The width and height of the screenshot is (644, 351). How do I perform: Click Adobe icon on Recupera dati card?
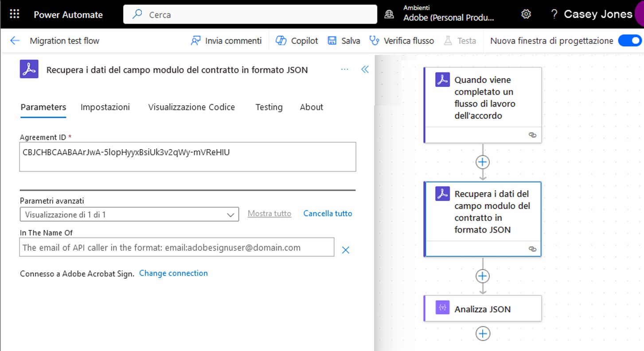pos(442,193)
